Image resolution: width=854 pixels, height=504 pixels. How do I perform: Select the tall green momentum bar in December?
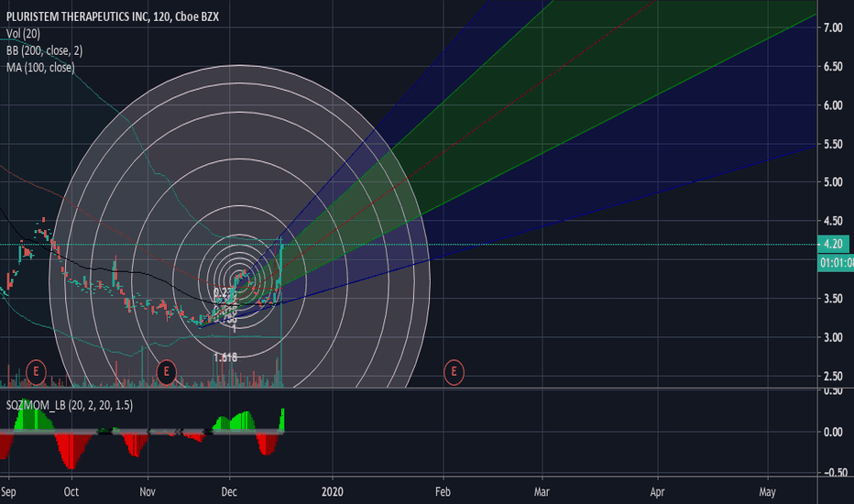(x=282, y=420)
